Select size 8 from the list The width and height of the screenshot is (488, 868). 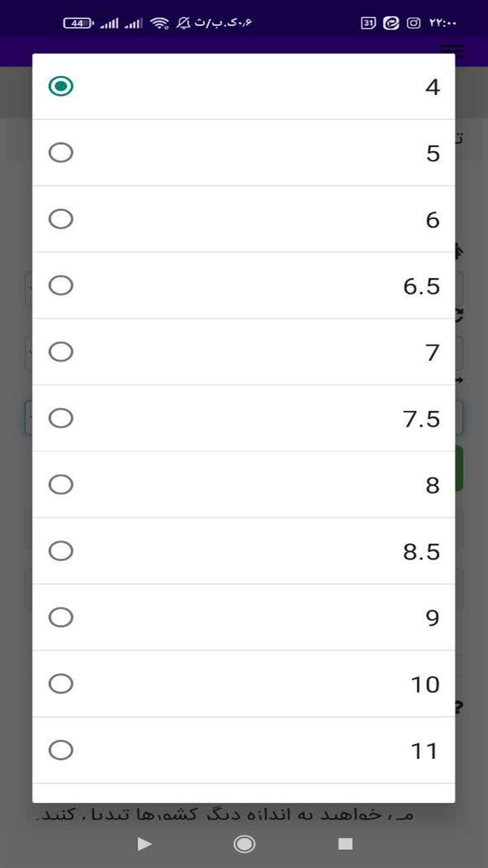click(x=61, y=485)
